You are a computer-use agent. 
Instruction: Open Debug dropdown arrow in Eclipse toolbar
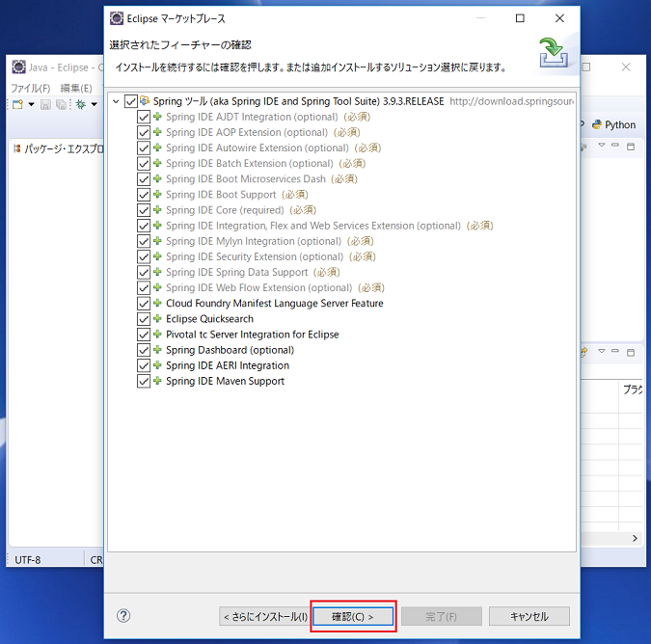[95, 104]
